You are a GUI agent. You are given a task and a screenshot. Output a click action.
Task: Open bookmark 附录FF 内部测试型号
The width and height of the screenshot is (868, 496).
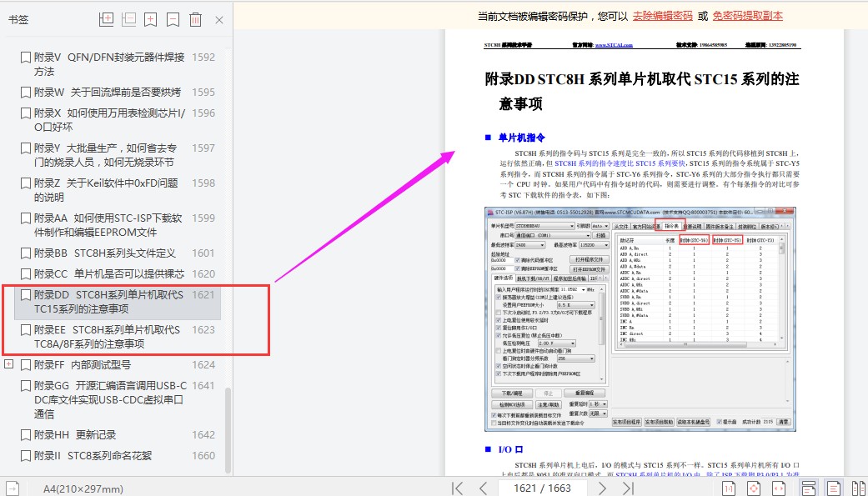tap(83, 365)
